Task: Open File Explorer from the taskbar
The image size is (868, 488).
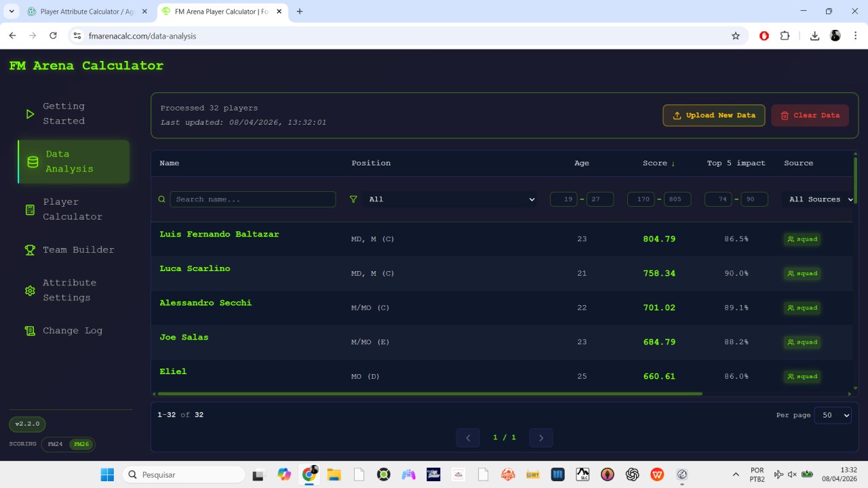Action: pyautogui.click(x=334, y=474)
